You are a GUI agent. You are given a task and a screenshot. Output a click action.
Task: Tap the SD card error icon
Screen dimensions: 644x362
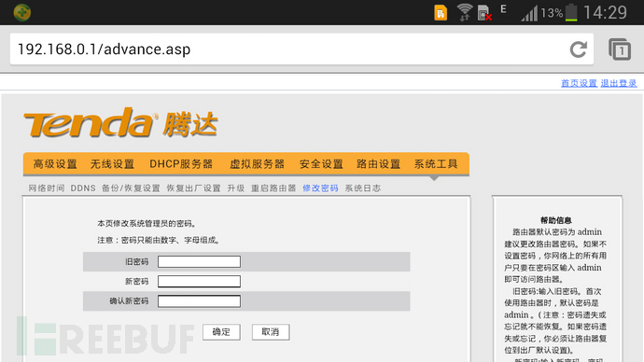(x=484, y=13)
